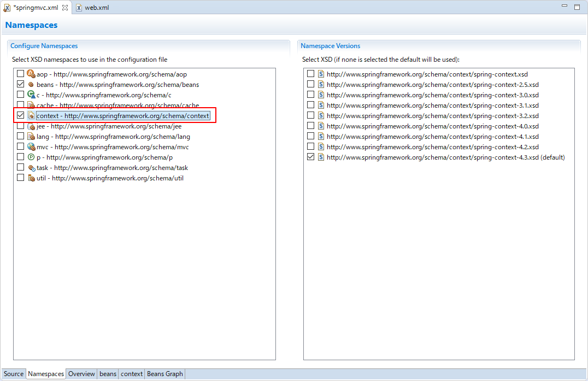
Task: Open the beans bottom tab
Action: [x=108, y=374]
